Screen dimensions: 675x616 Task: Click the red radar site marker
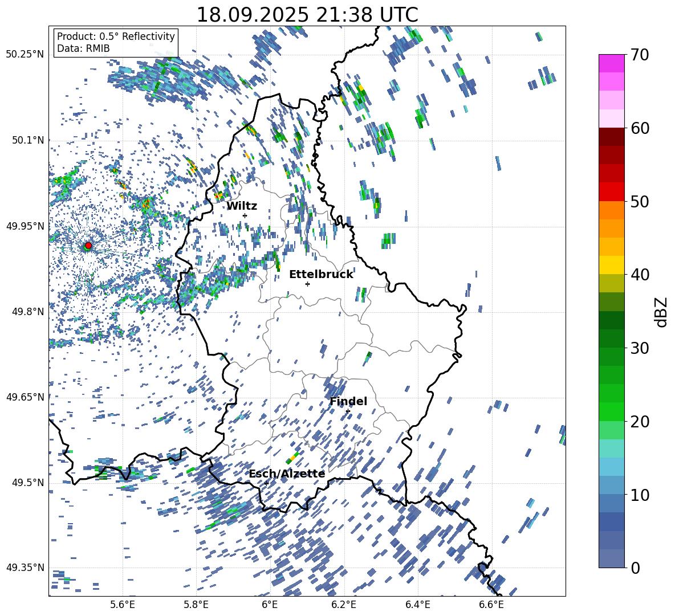pos(88,246)
